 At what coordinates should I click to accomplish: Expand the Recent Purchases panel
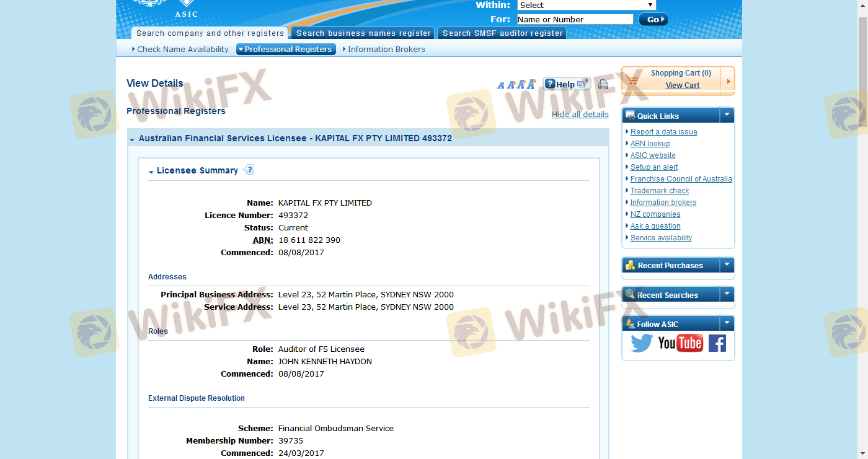pos(727,265)
